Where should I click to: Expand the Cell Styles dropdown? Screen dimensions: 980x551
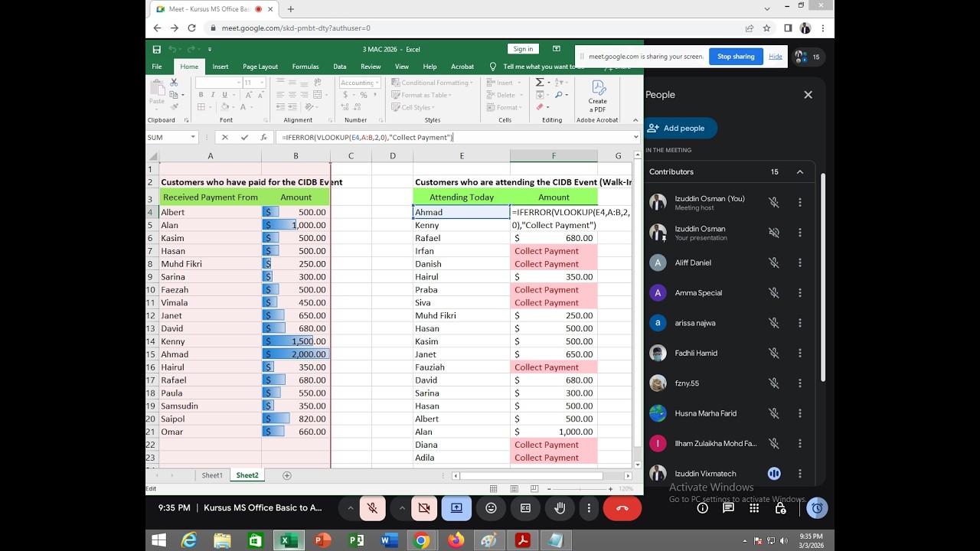(412, 107)
